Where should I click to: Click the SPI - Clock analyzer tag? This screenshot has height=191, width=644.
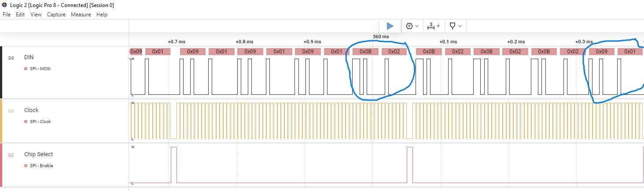[40, 122]
